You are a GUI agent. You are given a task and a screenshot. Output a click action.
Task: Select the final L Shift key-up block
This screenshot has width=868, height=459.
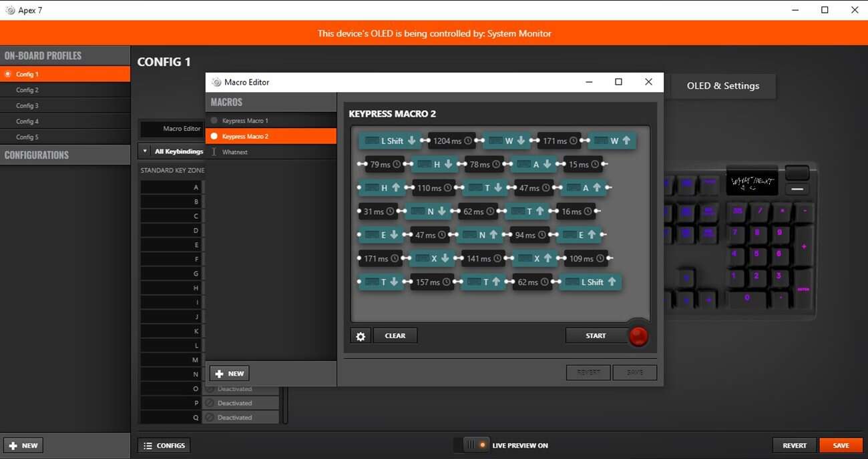coord(590,282)
